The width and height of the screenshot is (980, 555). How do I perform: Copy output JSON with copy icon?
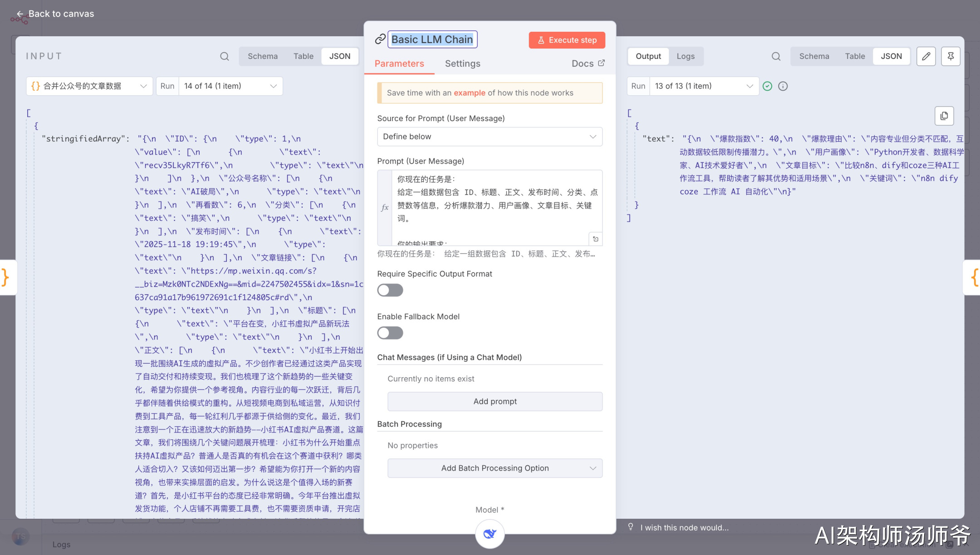coord(944,116)
